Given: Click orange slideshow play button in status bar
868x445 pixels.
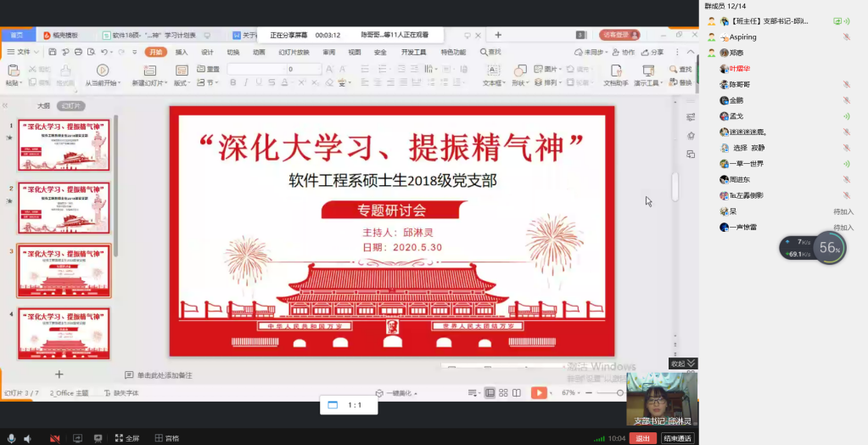Looking at the screenshot, I should (x=539, y=392).
